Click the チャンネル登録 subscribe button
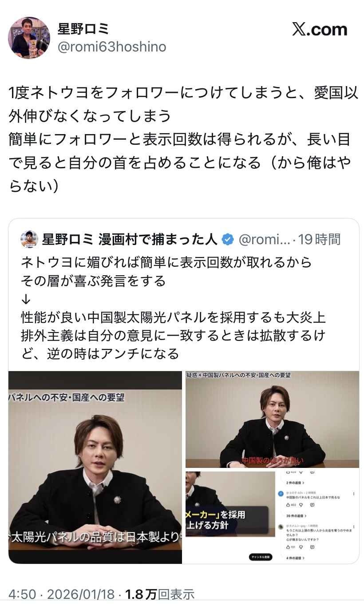 tap(260, 557)
